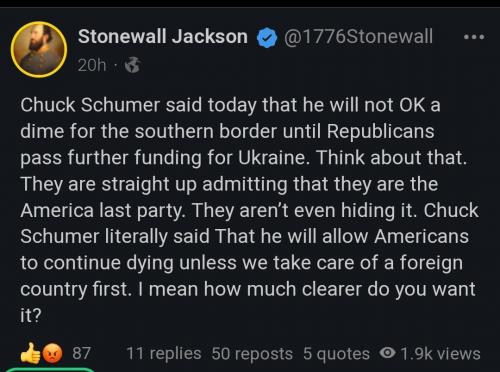Click the post body text to expand

[249, 210]
